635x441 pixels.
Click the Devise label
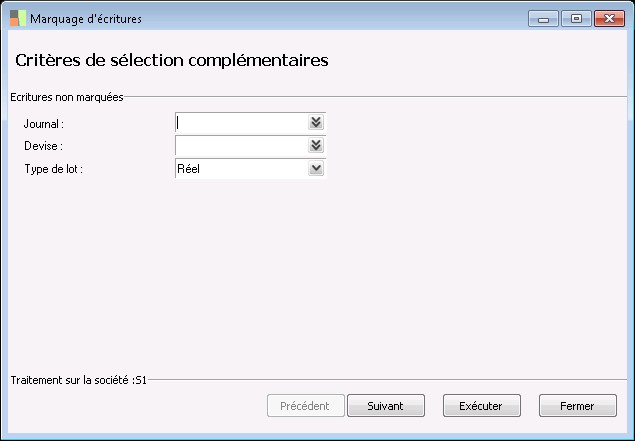[x=43, y=146]
